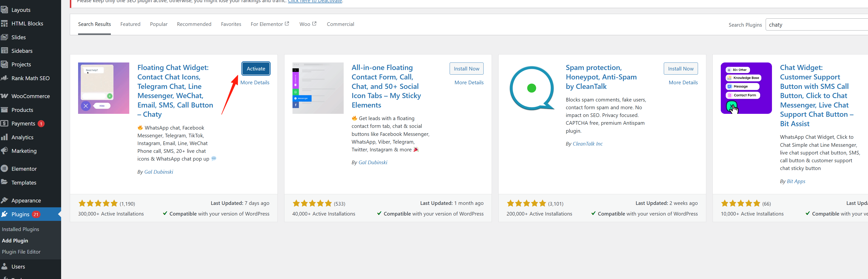Viewport: 868px width, 279px height.
Task: Activate the Chaty floating chat plugin
Action: click(256, 69)
